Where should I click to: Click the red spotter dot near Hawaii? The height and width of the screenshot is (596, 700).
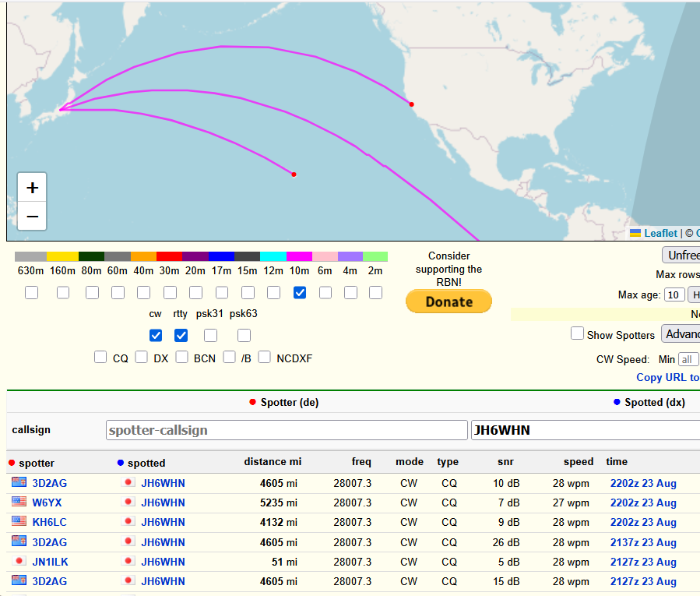pyautogui.click(x=294, y=174)
